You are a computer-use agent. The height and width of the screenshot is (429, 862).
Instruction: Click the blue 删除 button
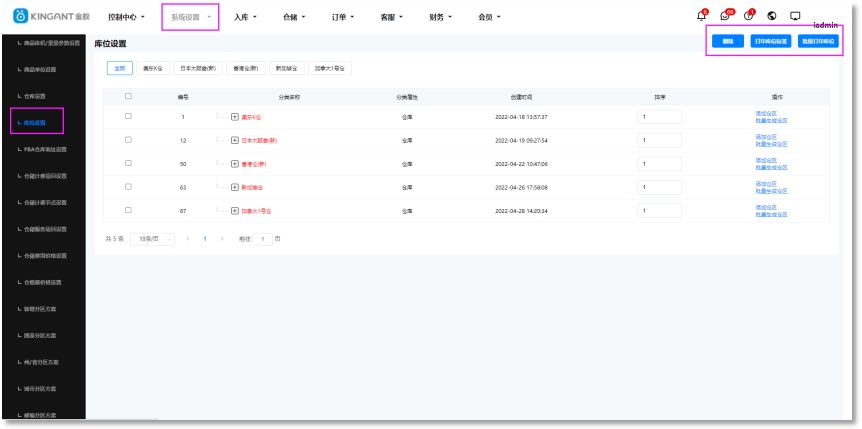pyautogui.click(x=726, y=41)
